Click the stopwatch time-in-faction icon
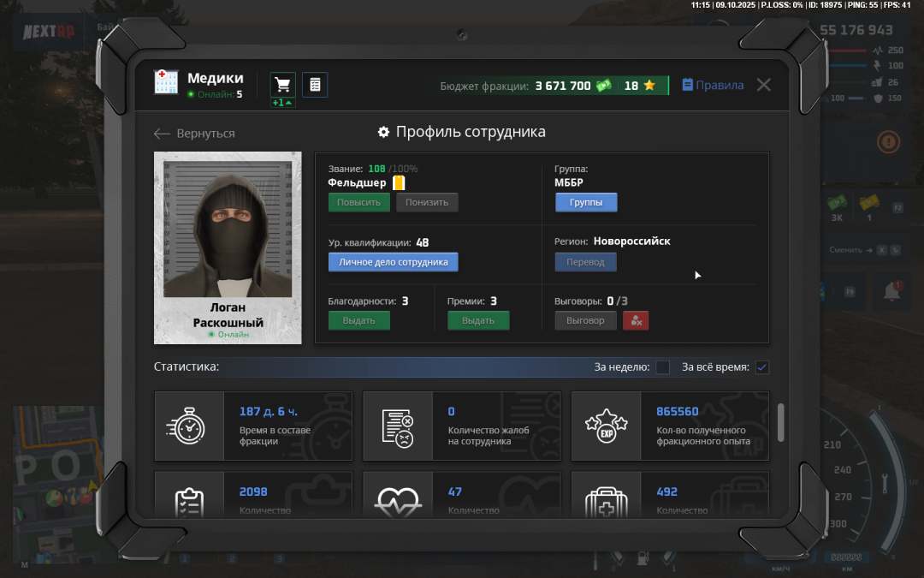Viewport: 924px width, 578px height. pyautogui.click(x=189, y=426)
